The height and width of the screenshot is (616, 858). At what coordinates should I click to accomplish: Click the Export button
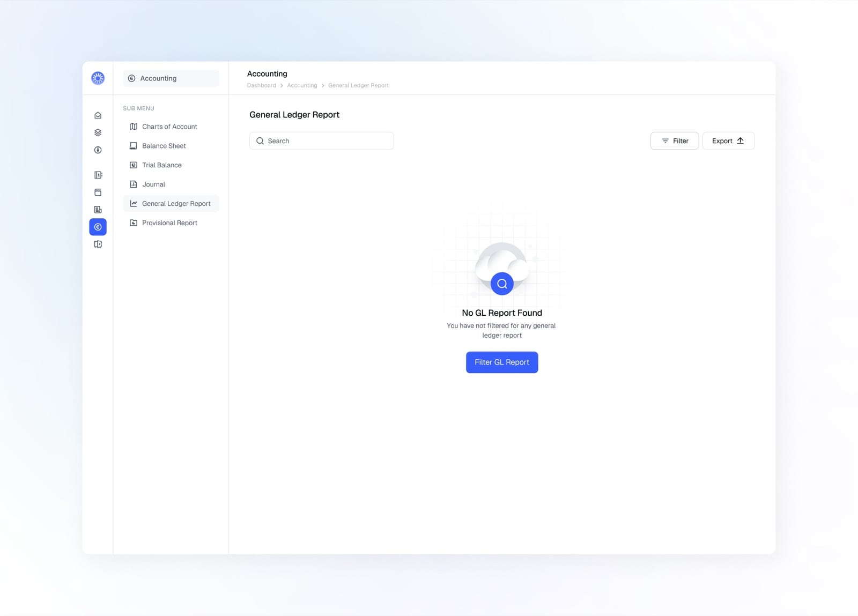728,141
